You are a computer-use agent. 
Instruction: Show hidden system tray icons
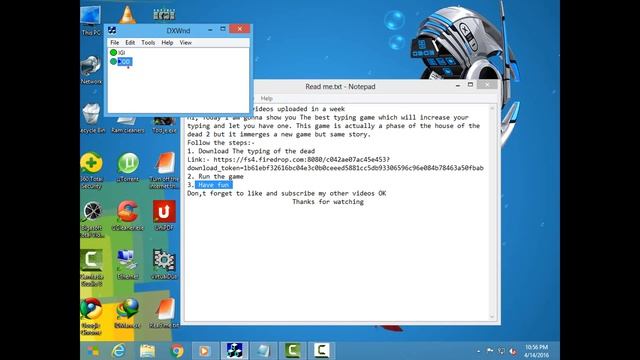click(x=478, y=351)
